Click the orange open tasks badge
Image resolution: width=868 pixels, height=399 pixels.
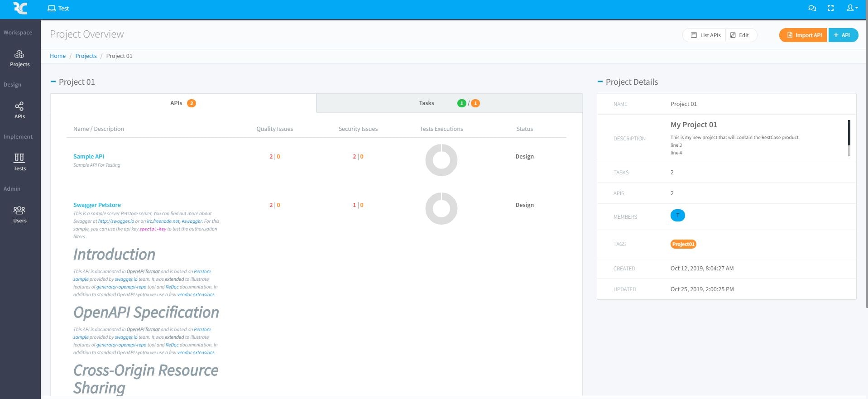click(x=475, y=103)
